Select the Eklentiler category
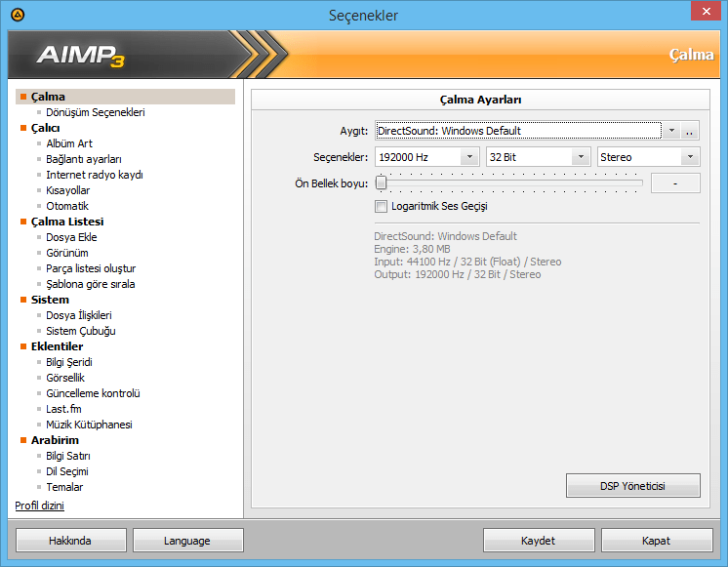 57,346
